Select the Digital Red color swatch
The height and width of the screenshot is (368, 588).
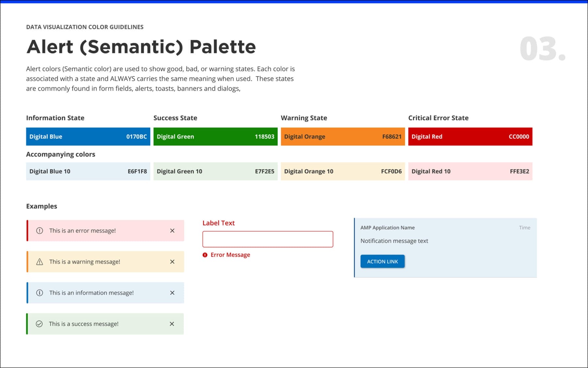(x=470, y=136)
